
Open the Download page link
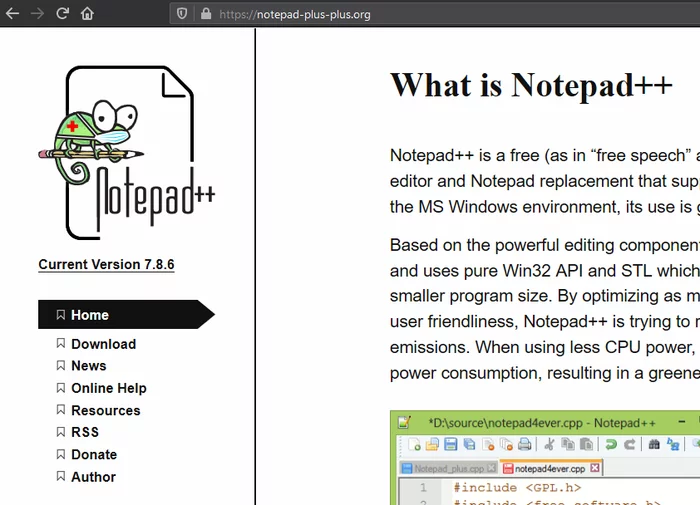click(104, 344)
